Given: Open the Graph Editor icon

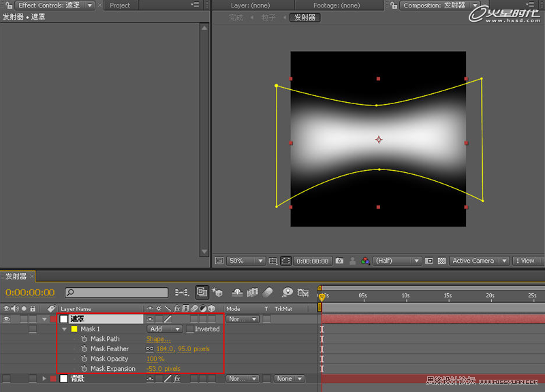Looking at the screenshot, I should click(x=303, y=293).
